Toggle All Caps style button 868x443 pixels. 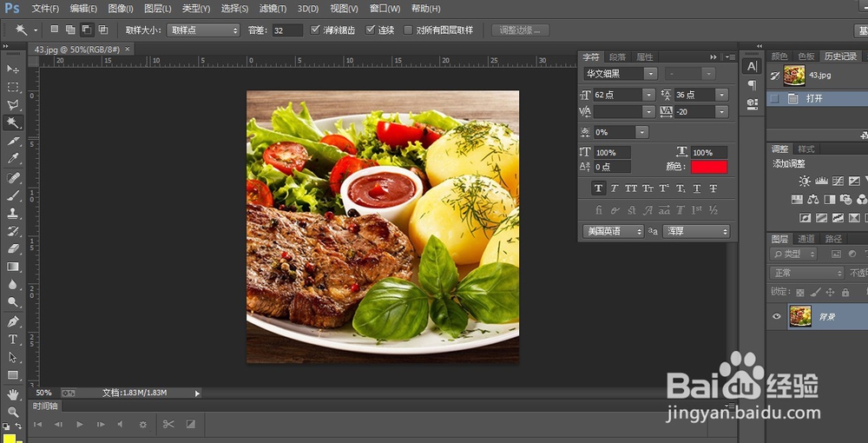point(631,188)
